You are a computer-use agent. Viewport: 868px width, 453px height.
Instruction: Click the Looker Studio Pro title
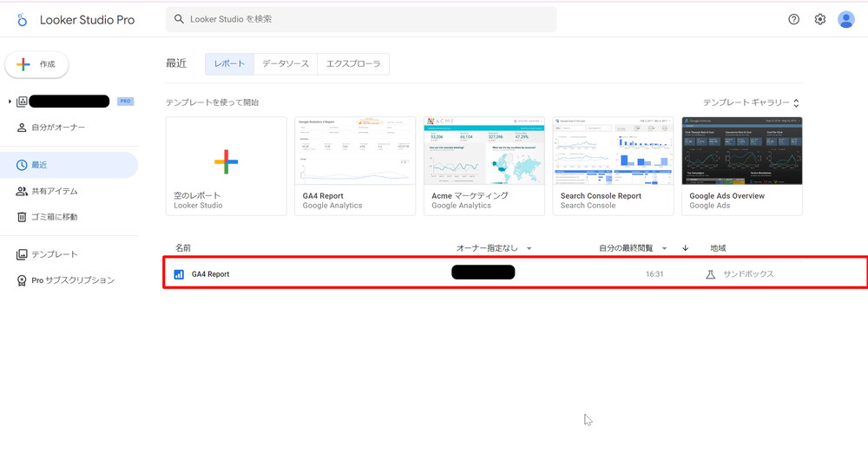pos(87,20)
